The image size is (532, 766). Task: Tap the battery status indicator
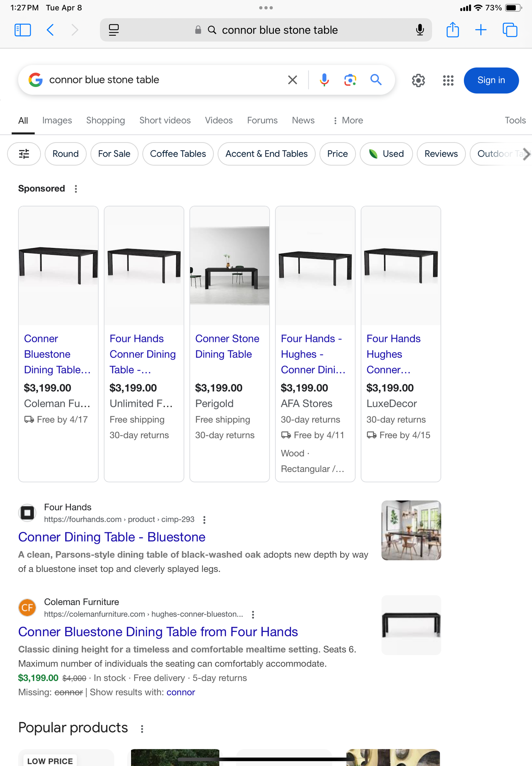(x=513, y=8)
